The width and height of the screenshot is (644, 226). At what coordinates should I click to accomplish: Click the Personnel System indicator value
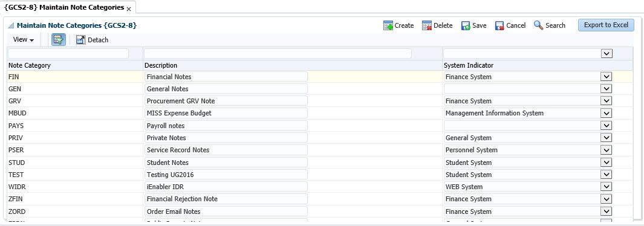coord(472,150)
